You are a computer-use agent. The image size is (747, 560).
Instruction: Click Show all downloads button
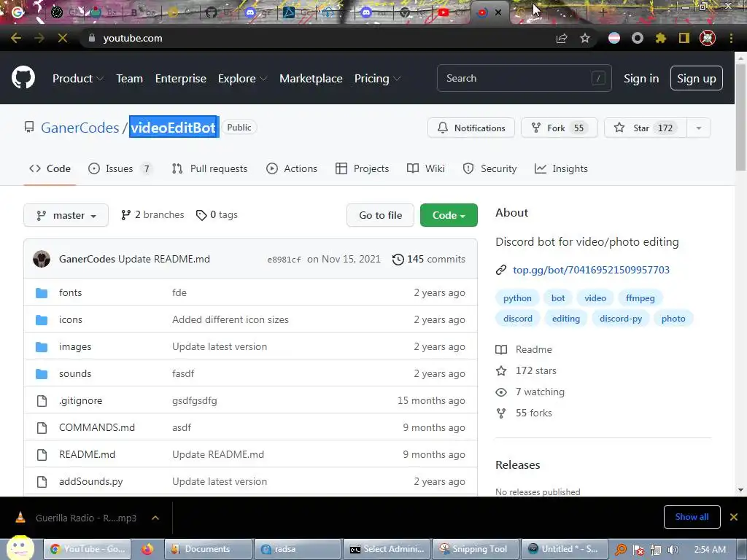[x=692, y=517]
